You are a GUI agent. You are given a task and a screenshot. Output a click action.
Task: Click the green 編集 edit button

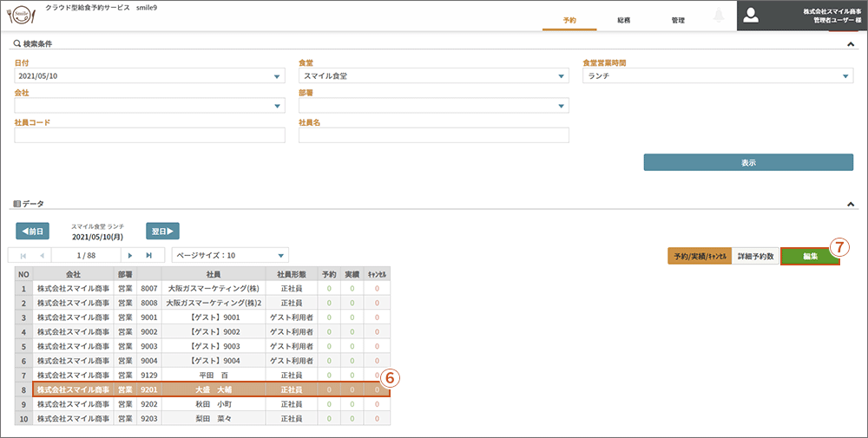810,256
